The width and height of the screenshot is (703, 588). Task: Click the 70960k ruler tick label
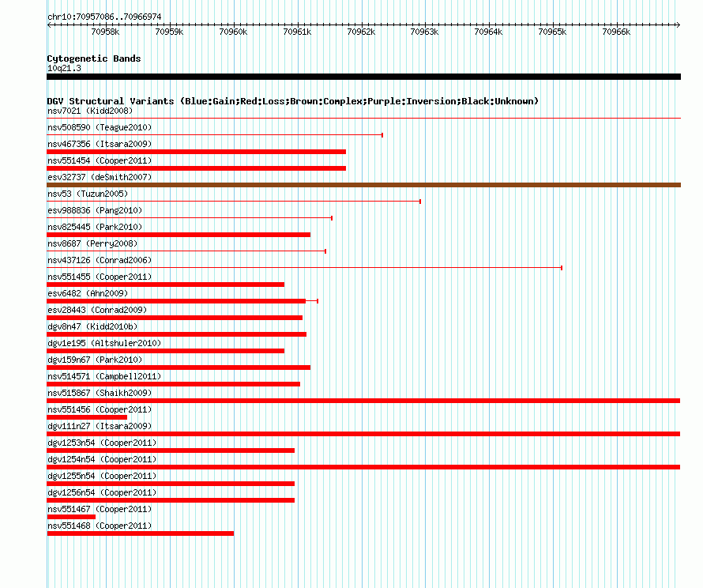(x=233, y=32)
